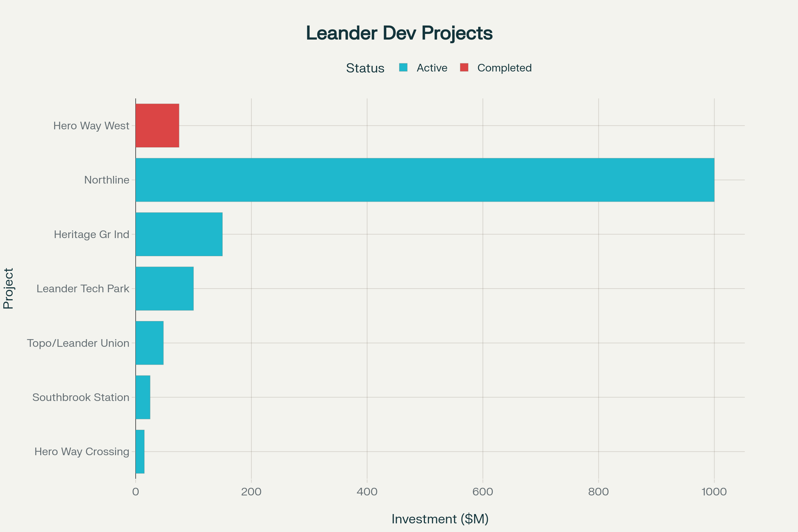
Task: Click the Southbrook Station bar
Action: (143, 397)
